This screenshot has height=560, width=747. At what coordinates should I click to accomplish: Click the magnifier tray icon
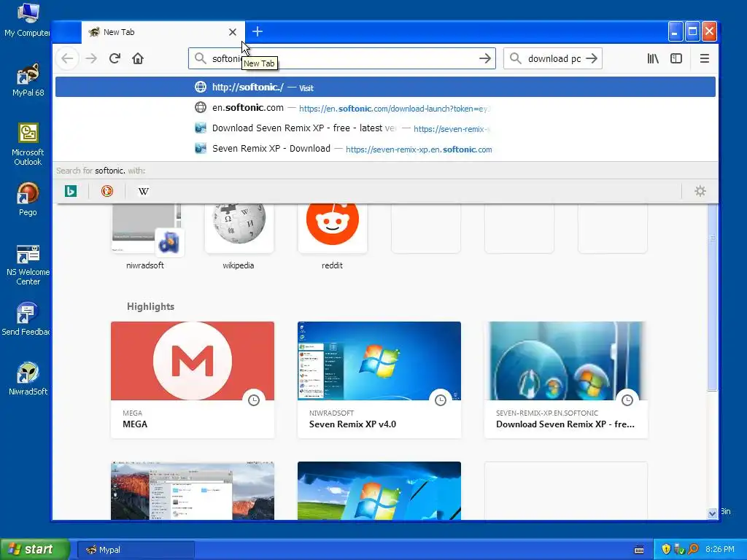(693, 549)
